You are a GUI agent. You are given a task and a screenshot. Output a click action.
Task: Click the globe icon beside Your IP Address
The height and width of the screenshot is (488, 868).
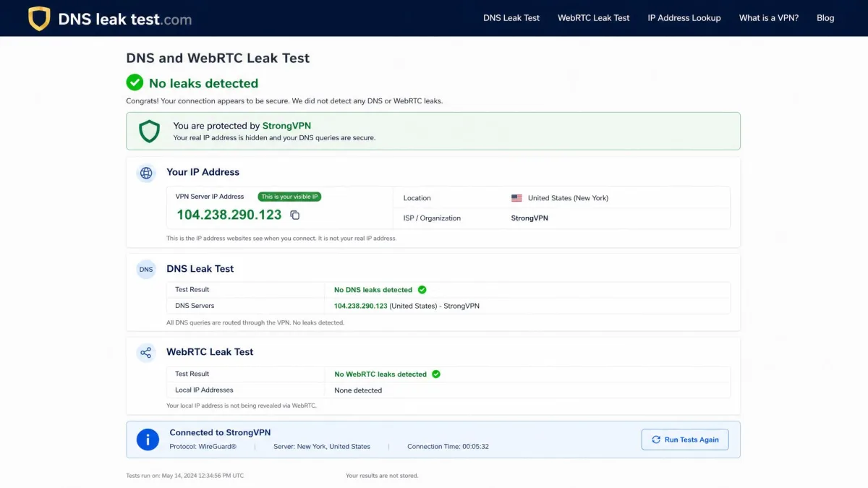146,173
